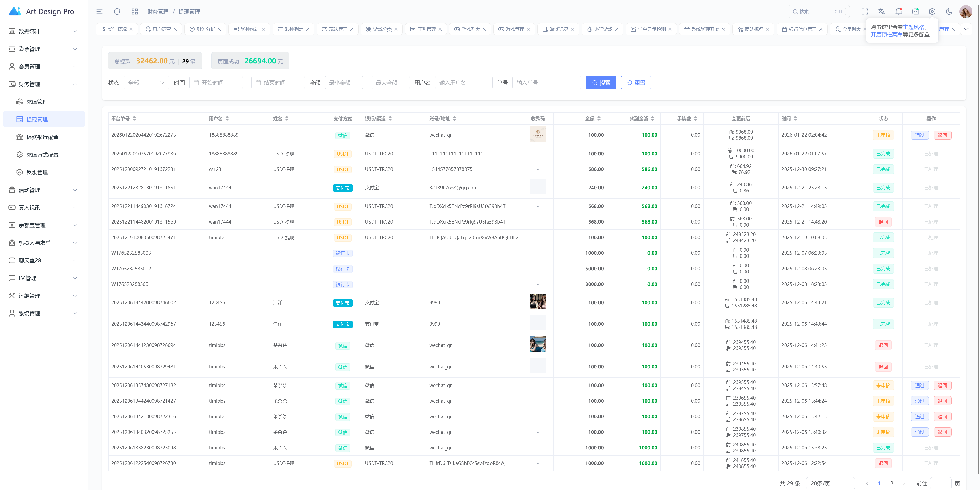This screenshot has width=980, height=490.
Task: Open the 状态 全部 dropdown
Action: 146,83
